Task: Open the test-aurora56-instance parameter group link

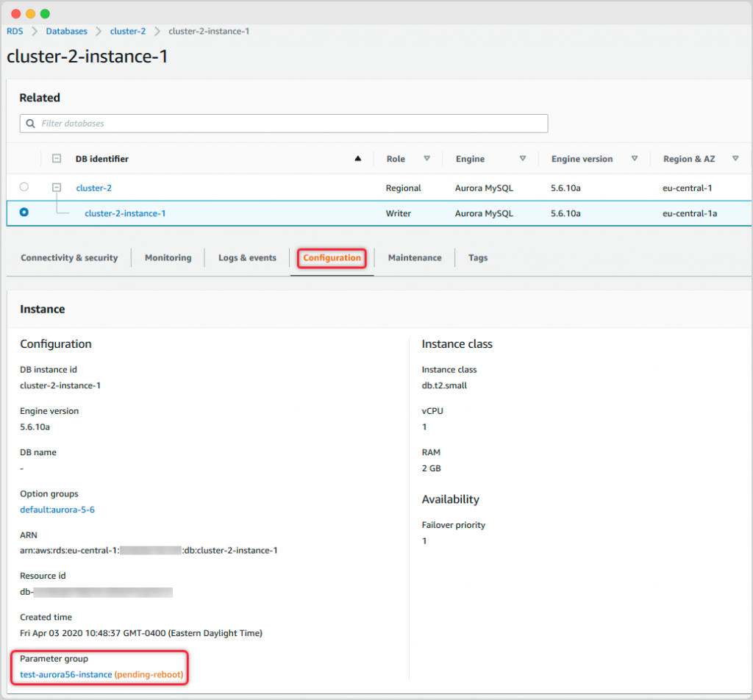Action: coord(65,674)
